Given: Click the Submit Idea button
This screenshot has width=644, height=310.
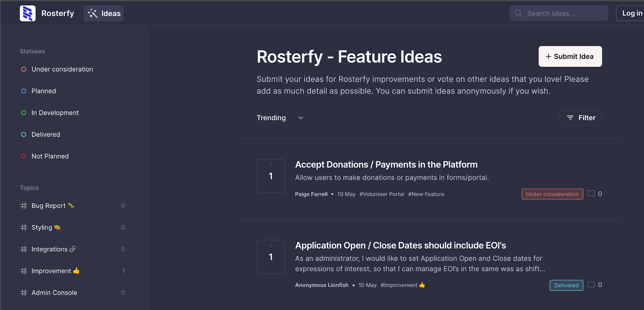Looking at the screenshot, I should click(x=570, y=56).
